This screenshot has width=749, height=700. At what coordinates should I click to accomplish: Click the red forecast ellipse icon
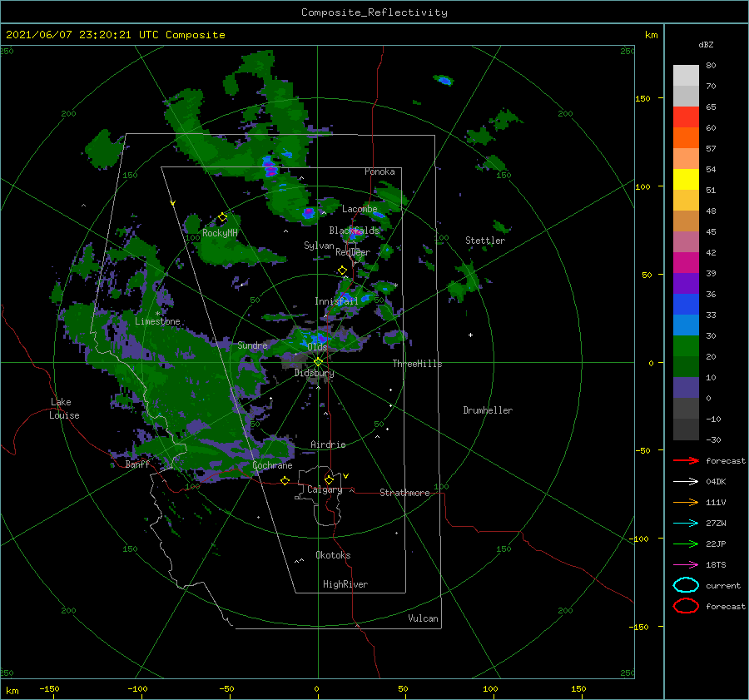686,606
